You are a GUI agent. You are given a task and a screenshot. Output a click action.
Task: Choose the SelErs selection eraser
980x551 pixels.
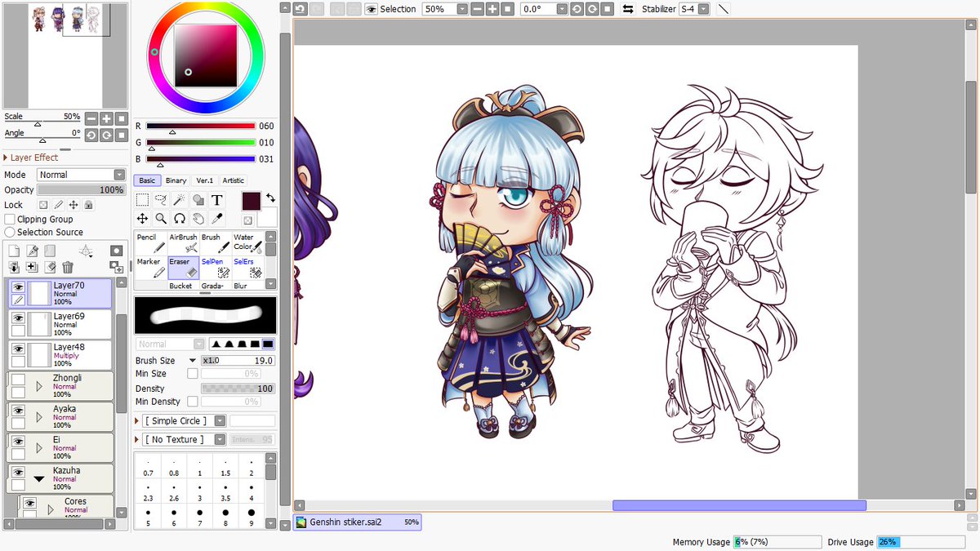tap(248, 268)
